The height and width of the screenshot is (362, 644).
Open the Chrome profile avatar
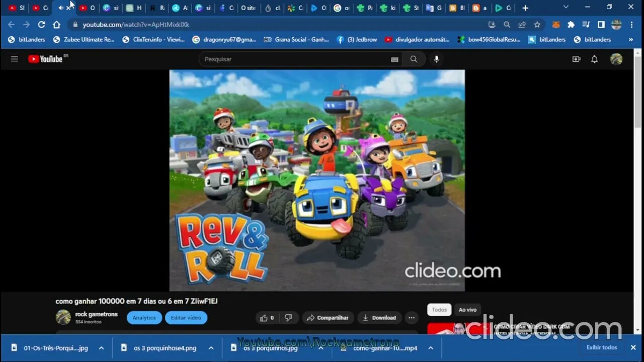pyautogui.click(x=616, y=25)
